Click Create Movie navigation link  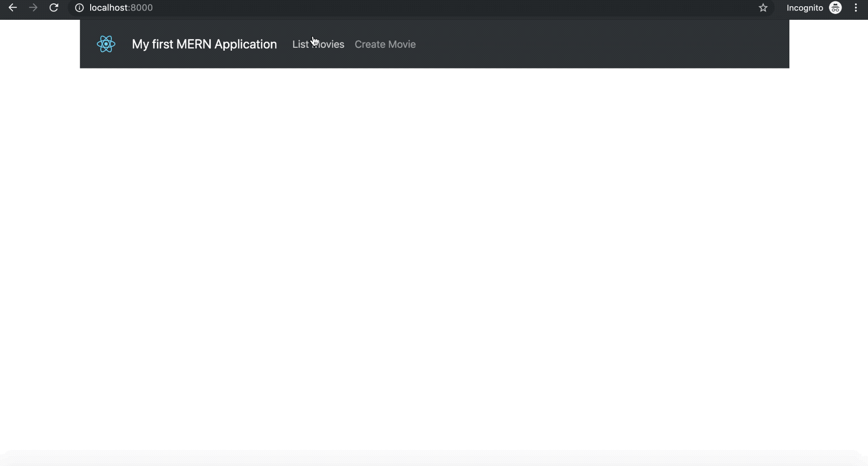tap(385, 44)
